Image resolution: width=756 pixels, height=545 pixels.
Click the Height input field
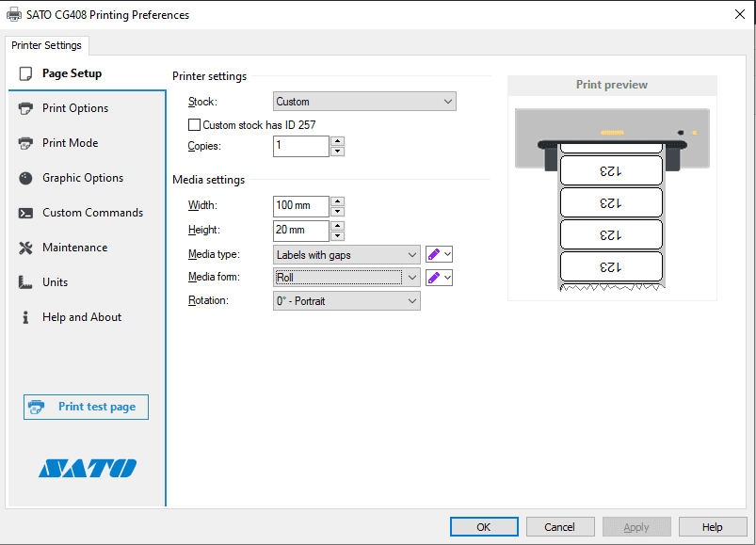(x=299, y=230)
